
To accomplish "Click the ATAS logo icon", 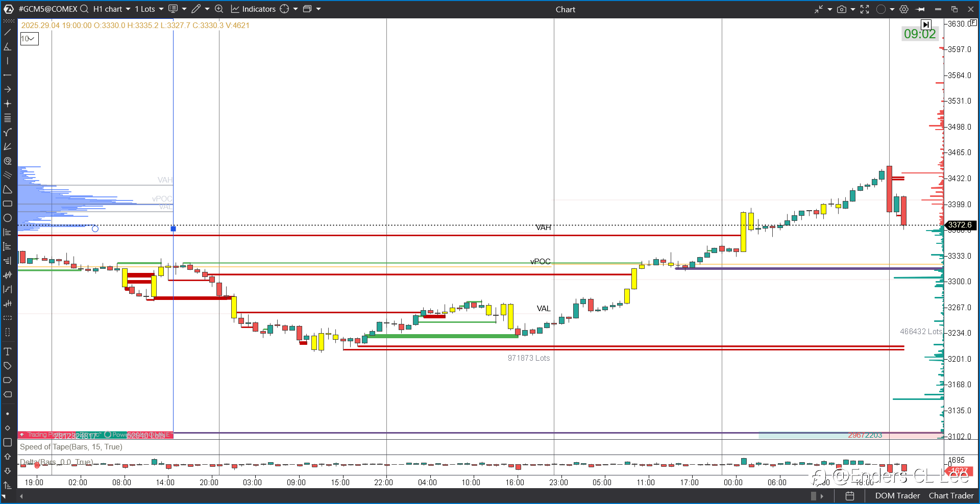I will pyautogui.click(x=8, y=9).
